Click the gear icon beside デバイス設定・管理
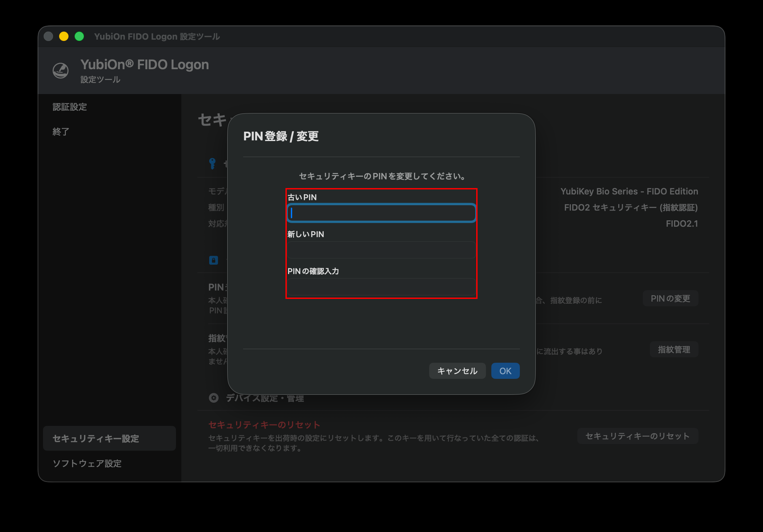The width and height of the screenshot is (763, 532). point(214,398)
